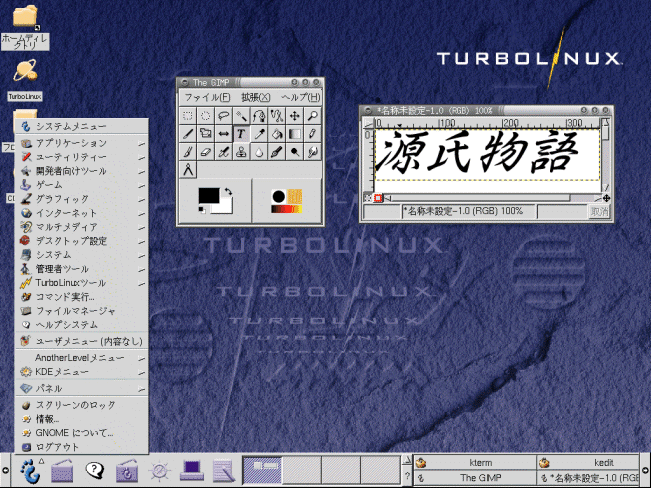Choose the Convolve blur droplet tool

click(259, 152)
